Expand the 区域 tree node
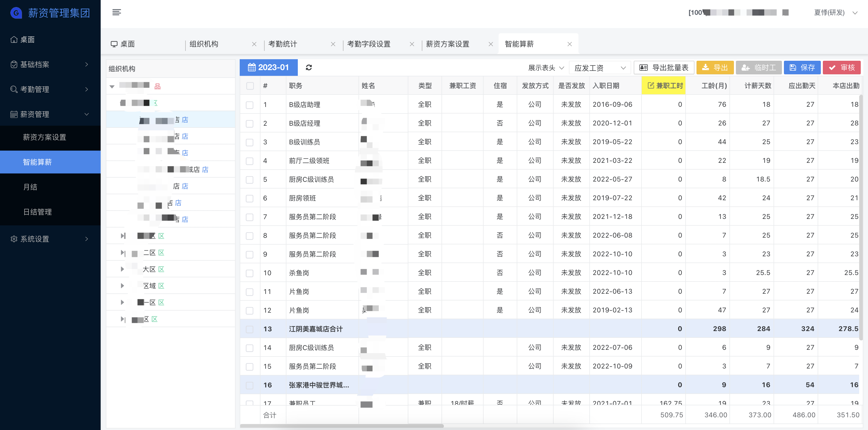The height and width of the screenshot is (430, 868). (122, 286)
